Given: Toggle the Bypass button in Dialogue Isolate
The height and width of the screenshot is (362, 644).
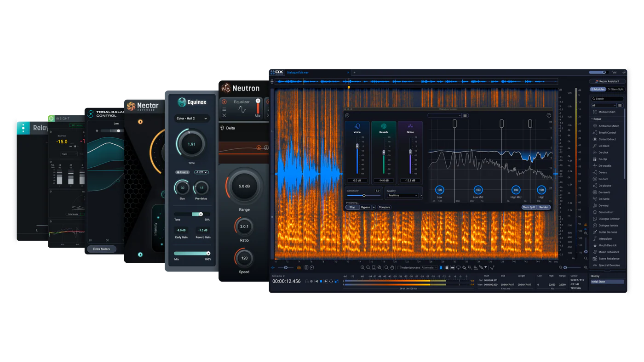Looking at the screenshot, I should tap(365, 207).
